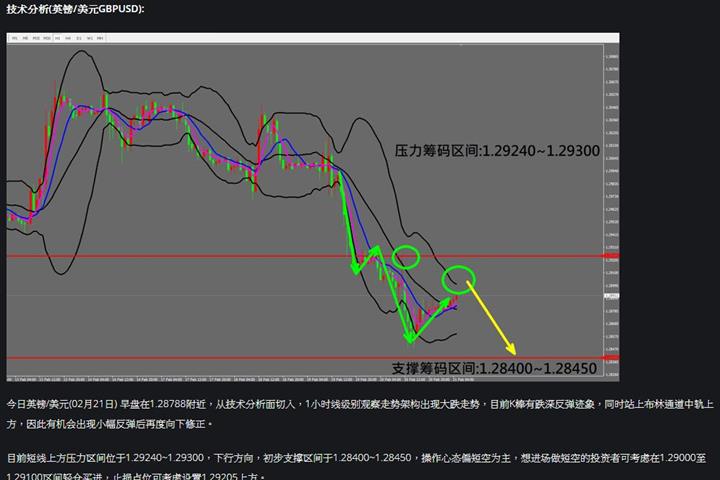Click the 技术分析 GBPUSD heading
The width and height of the screenshot is (720, 480).
coord(75,9)
